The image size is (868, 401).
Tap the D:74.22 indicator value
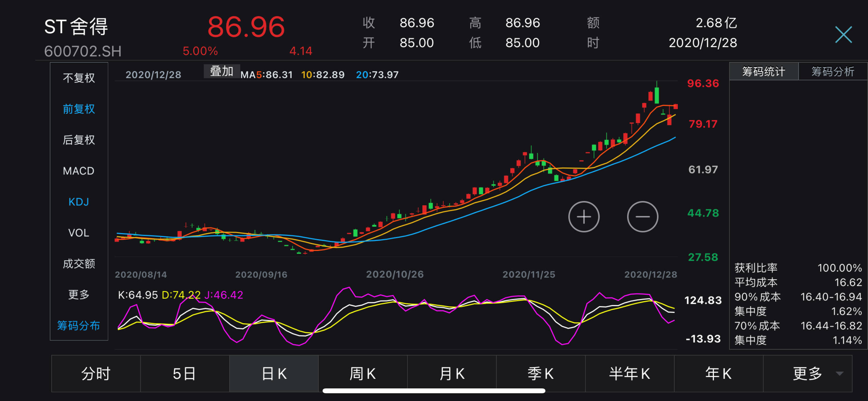(181, 295)
